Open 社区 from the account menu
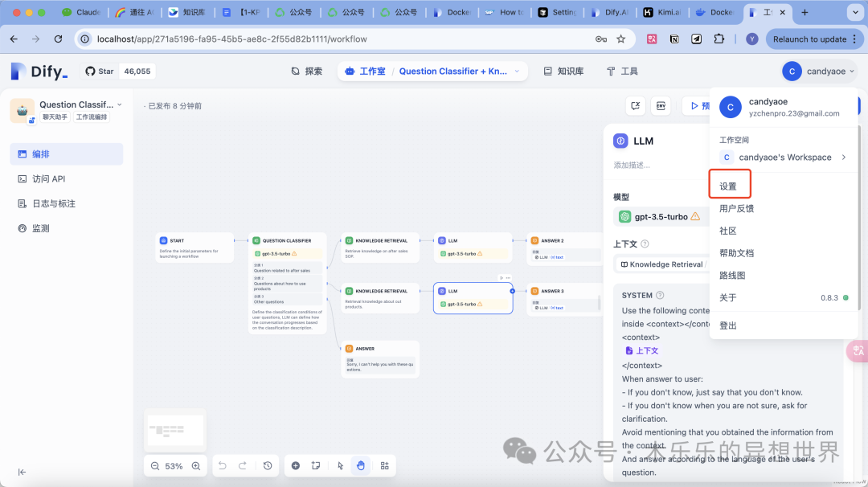 (x=728, y=231)
